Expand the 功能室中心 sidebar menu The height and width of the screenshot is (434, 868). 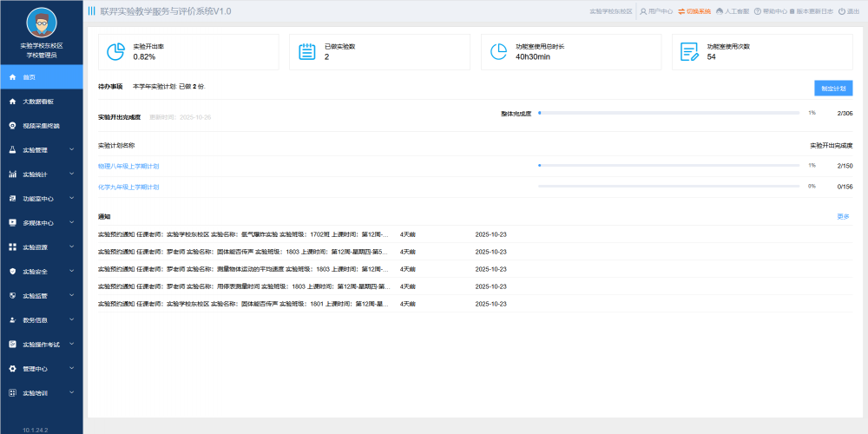(x=41, y=199)
